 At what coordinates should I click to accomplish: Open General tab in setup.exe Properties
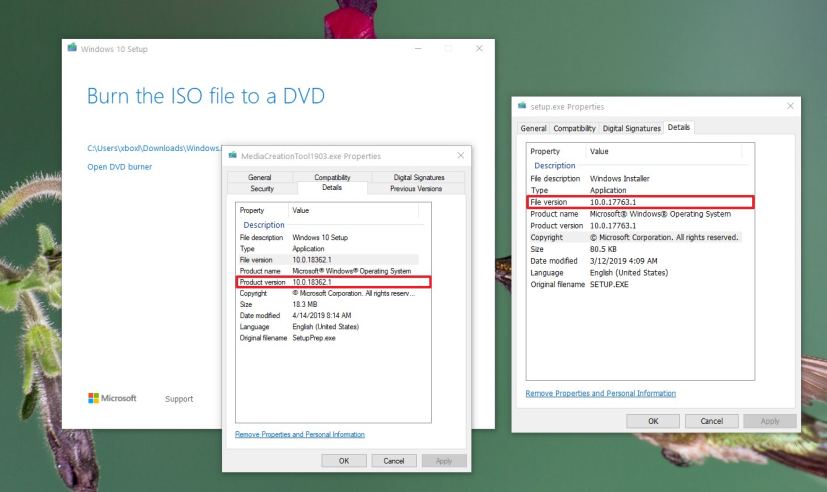click(x=533, y=128)
